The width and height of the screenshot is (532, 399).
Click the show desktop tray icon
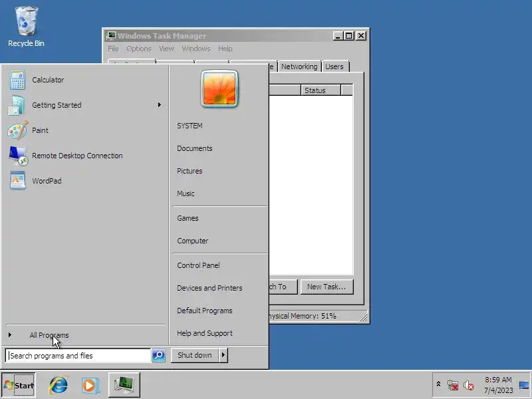524,385
